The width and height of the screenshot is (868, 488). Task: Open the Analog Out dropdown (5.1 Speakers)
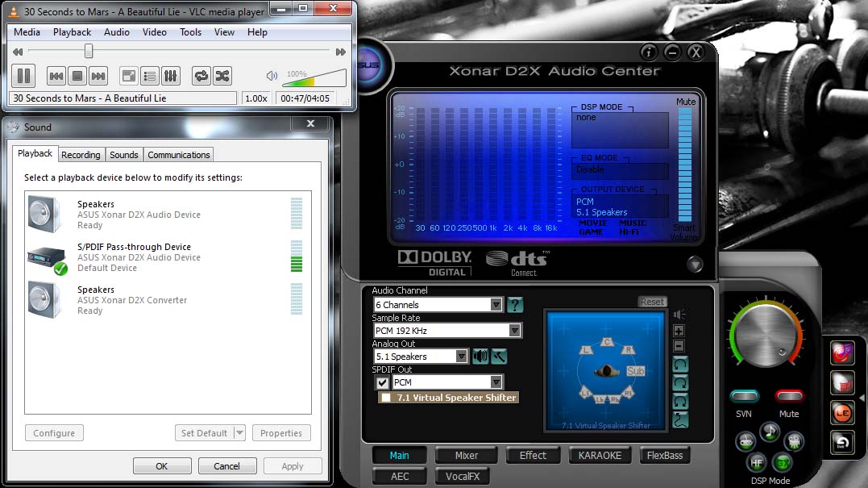pos(421,357)
